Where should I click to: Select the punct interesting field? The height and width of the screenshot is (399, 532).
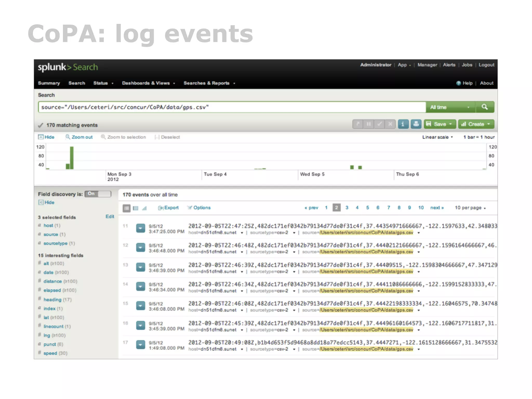(50, 344)
